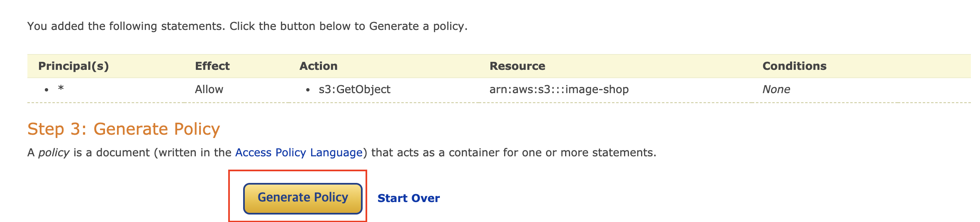Click the asterisk principal value
This screenshot has width=980, height=222.
pos(61,89)
